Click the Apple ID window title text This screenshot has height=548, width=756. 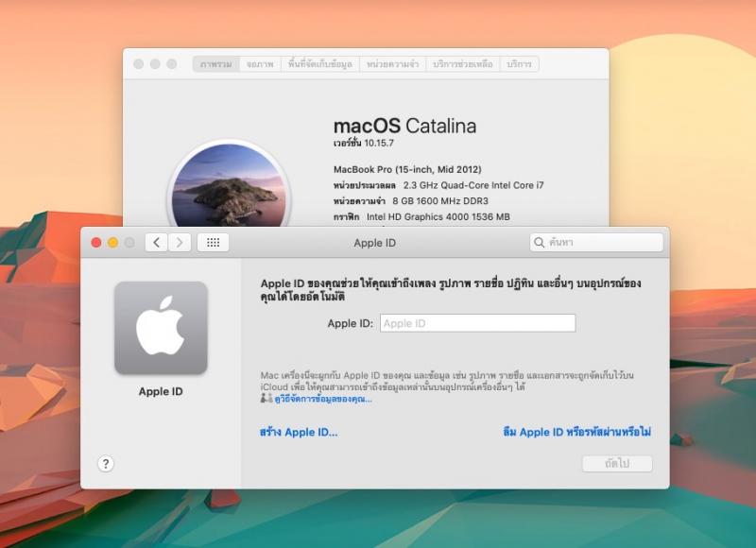pos(374,243)
